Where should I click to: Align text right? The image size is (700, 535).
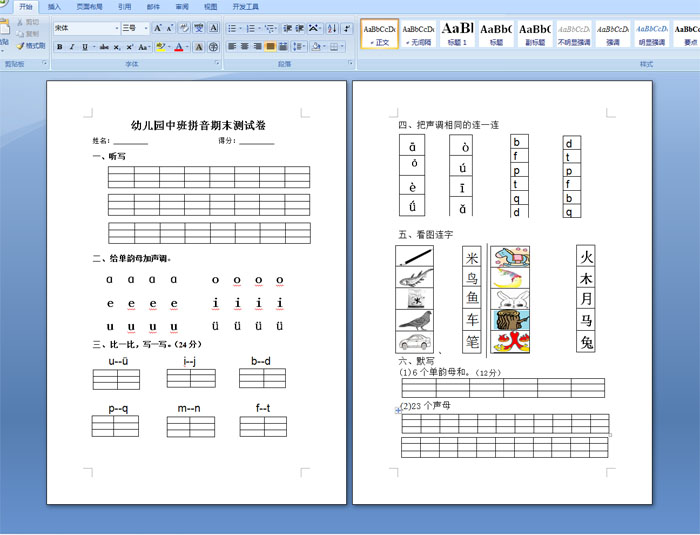click(257, 46)
